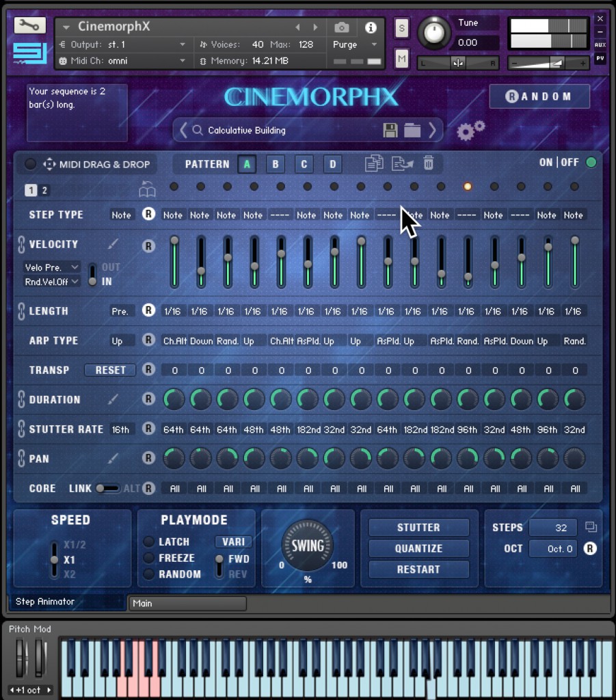Screen dimensions: 616x700
Task: Click the open book icon in the step row
Action: (147, 190)
